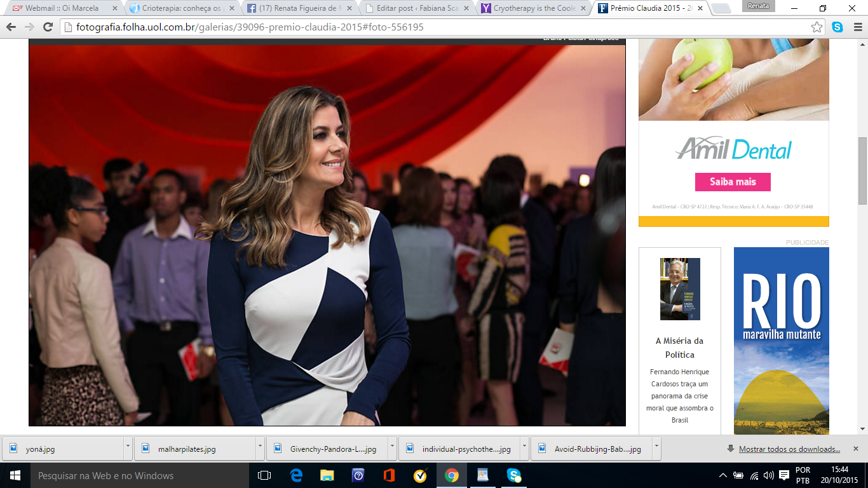Switch to the Renata Figueira Facebook tab

(x=299, y=9)
